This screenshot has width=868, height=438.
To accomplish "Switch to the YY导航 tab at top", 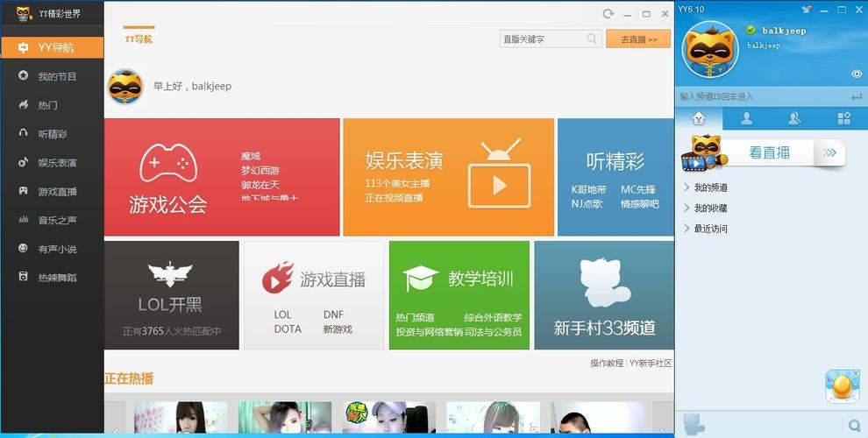I will 139,39.
